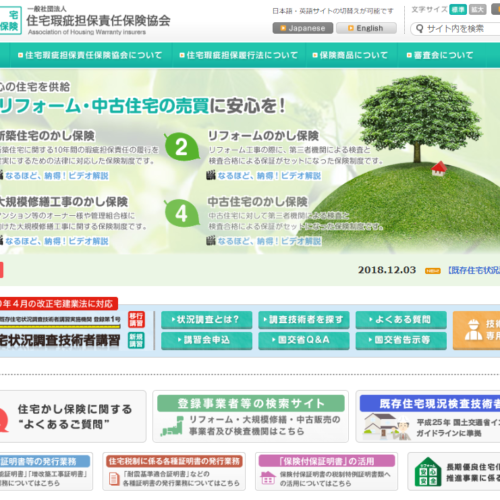Set text size to 拡大

click(477, 10)
